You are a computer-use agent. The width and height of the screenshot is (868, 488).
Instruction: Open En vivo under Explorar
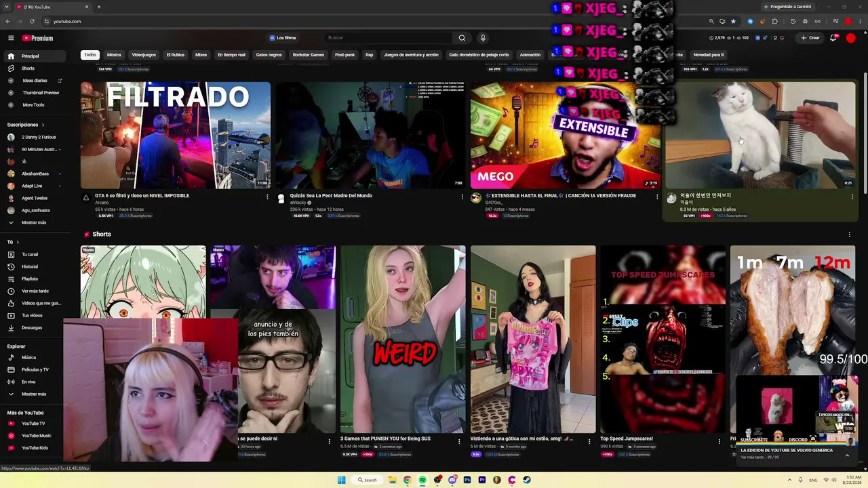(37, 382)
